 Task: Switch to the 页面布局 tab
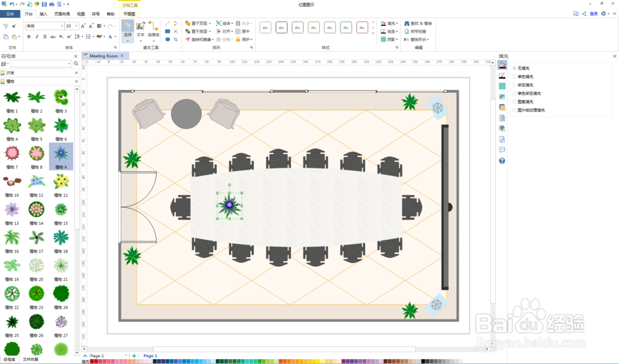[x=62, y=14]
